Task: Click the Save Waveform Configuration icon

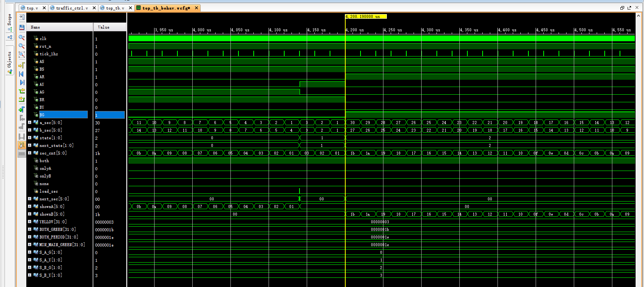Action: tap(22, 27)
